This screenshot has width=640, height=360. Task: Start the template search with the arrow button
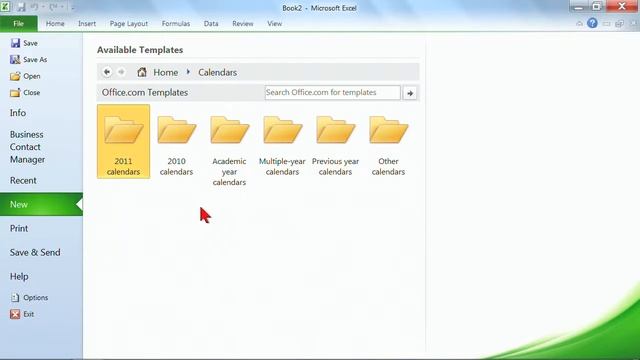410,93
